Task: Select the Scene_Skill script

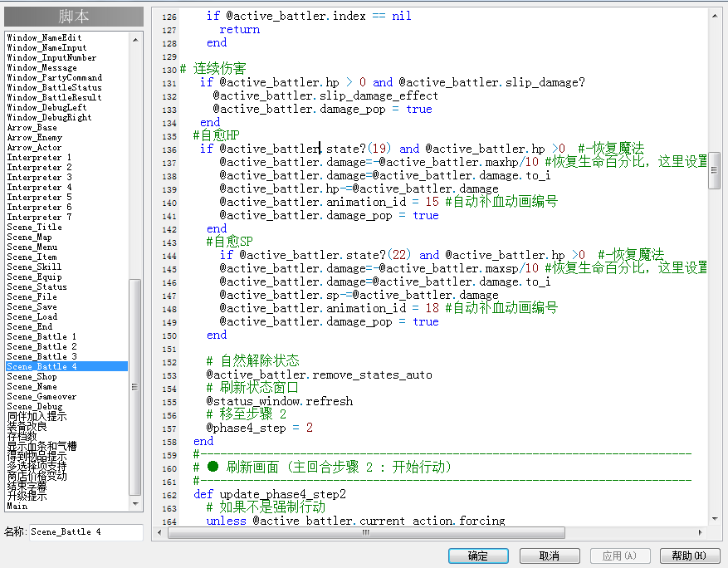Action: tap(34, 267)
